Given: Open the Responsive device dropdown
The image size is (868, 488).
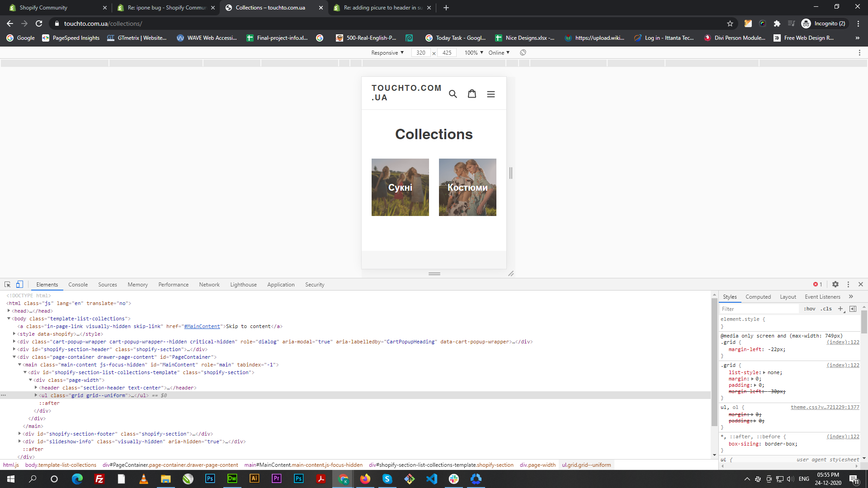Looking at the screenshot, I should coord(387,52).
